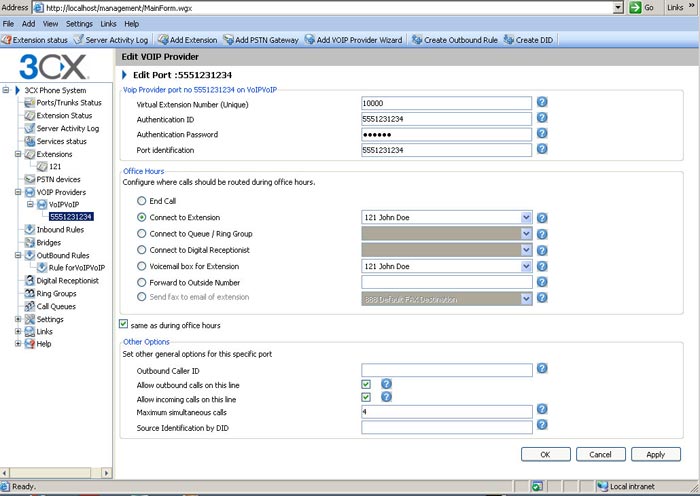700x496 pixels.
Task: Open Queue / Ring Group dropdown
Action: pos(526,233)
